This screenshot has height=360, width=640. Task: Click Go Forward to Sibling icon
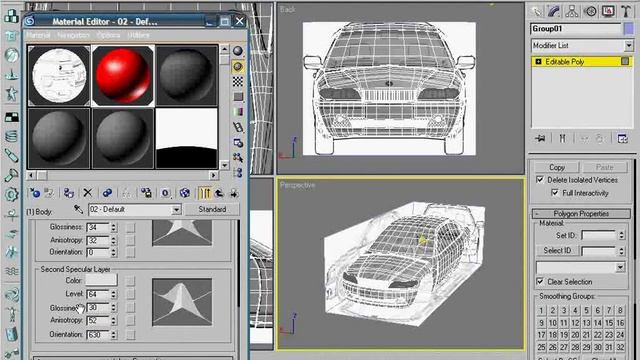234,193
